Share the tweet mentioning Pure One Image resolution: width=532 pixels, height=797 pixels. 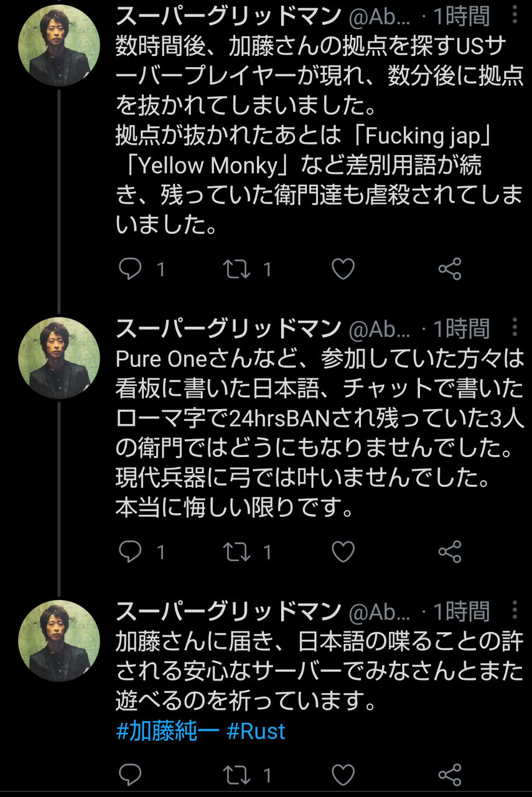(449, 552)
